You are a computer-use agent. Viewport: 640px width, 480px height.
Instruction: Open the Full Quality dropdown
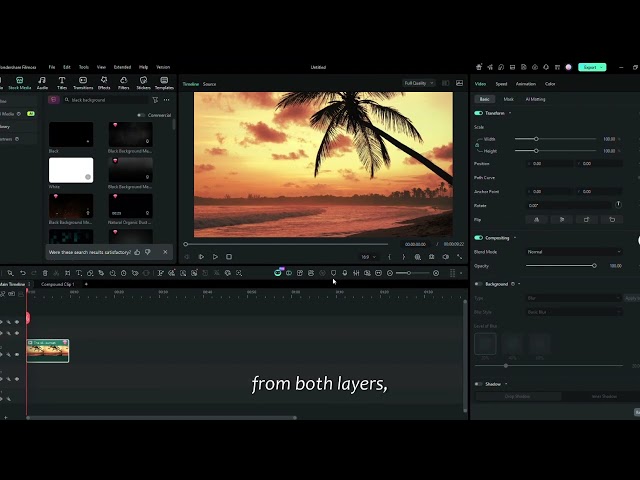tap(419, 83)
